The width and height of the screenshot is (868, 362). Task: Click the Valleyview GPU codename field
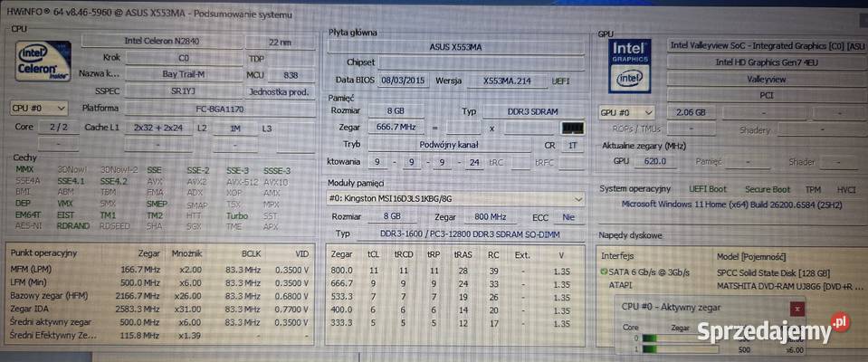tap(767, 79)
